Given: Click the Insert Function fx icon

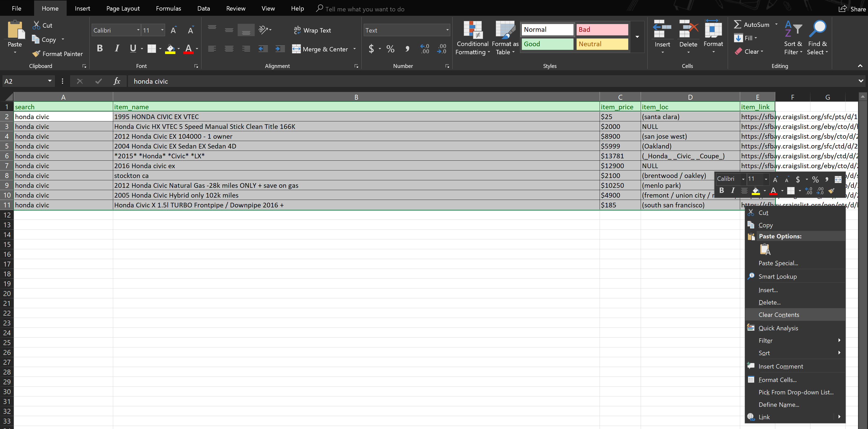Looking at the screenshot, I should (117, 81).
